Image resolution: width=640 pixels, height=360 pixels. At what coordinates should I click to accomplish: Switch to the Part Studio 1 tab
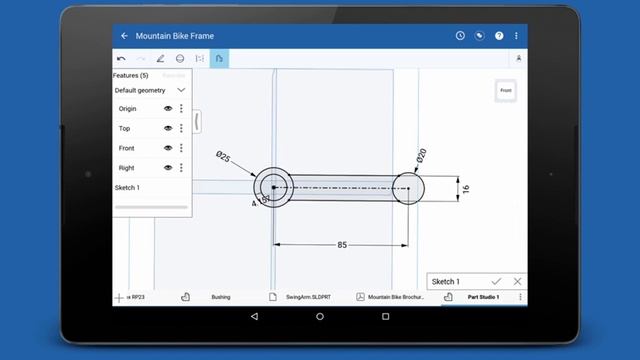[x=483, y=297]
